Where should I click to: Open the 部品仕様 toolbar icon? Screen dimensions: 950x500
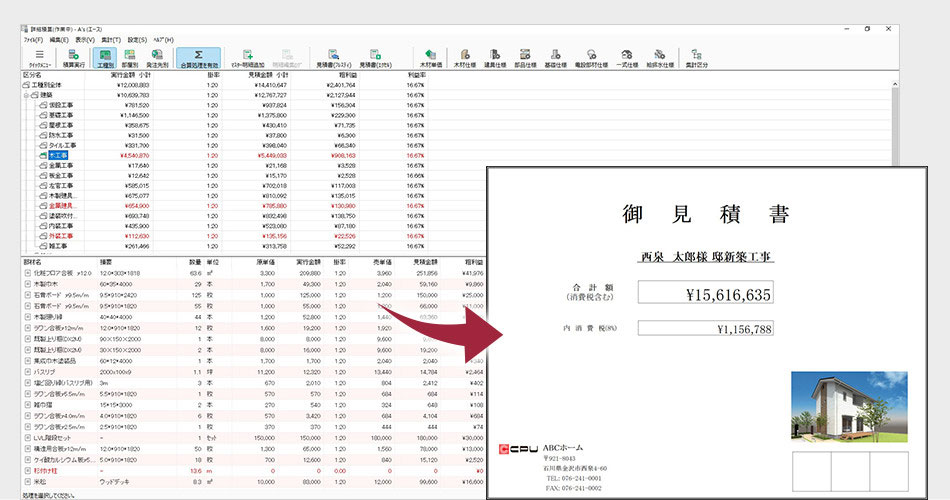pyautogui.click(x=525, y=55)
